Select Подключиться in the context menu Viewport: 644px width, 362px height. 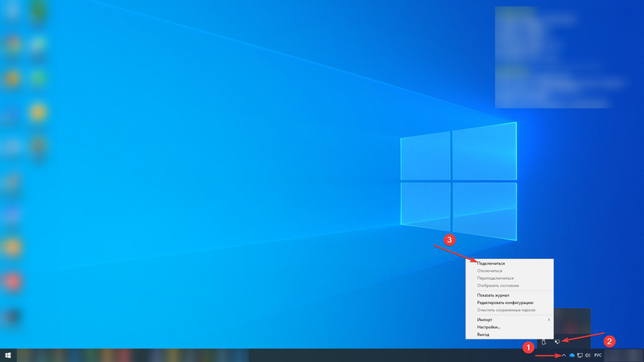click(x=491, y=264)
